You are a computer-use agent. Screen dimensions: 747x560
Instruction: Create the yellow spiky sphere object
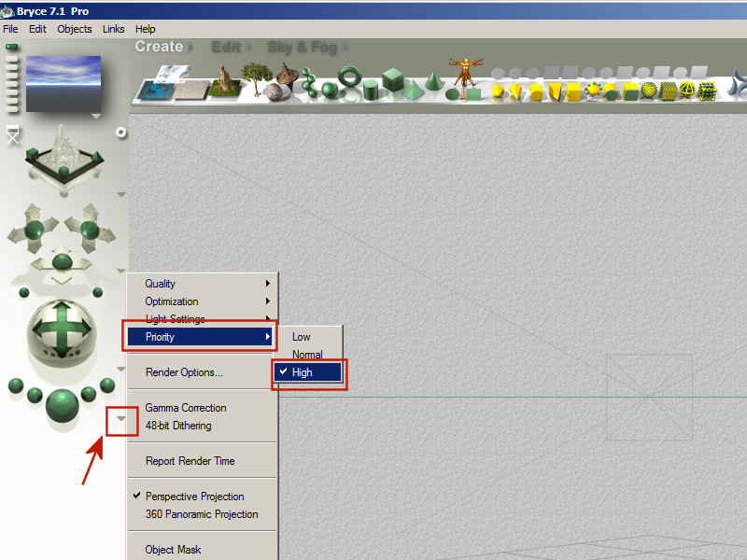click(593, 89)
